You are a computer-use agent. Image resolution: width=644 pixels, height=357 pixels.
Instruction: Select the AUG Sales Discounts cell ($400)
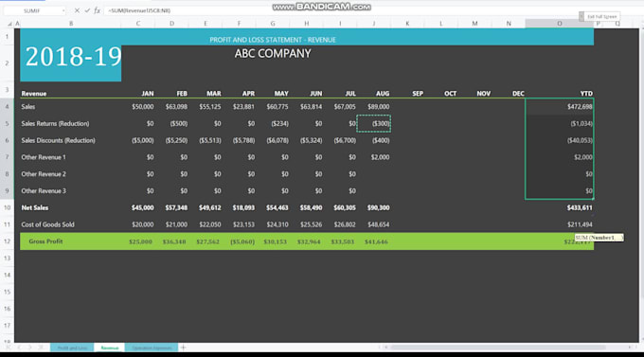pos(381,140)
